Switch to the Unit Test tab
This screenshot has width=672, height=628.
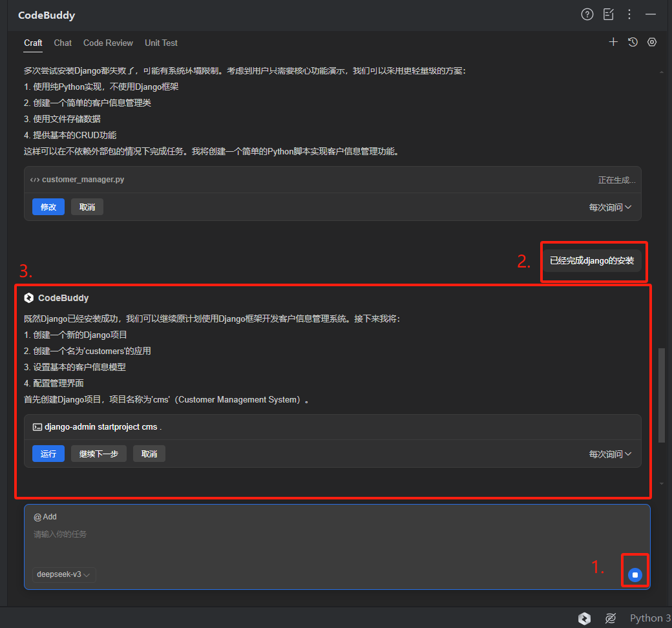click(161, 43)
